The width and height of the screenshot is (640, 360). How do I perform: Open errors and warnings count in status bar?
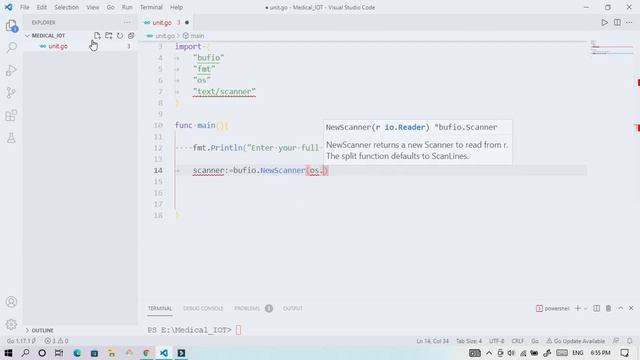[56, 341]
